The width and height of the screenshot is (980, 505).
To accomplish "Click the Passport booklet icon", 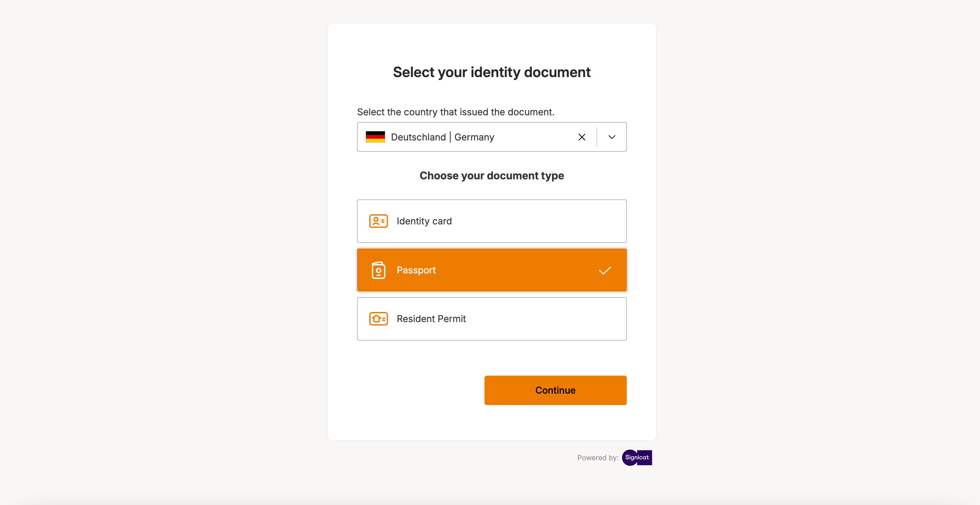I will pos(378,270).
